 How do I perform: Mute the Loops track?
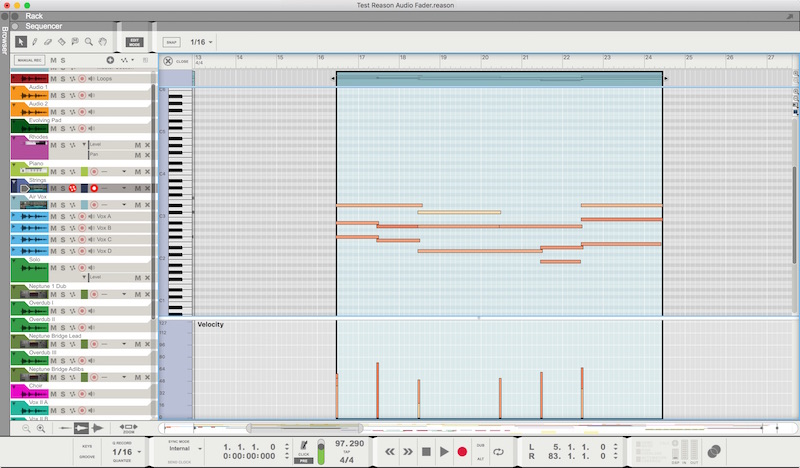coord(53,77)
